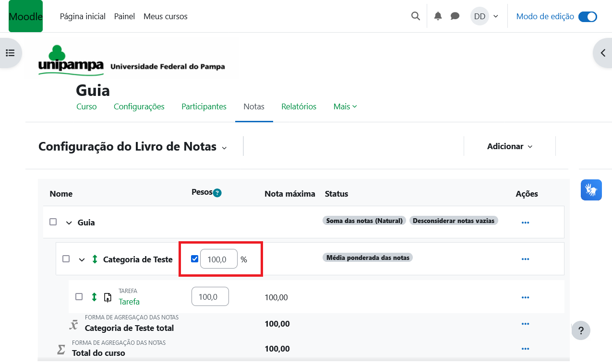Open the Tarefa assignment link
612x364 pixels.
[x=129, y=302]
